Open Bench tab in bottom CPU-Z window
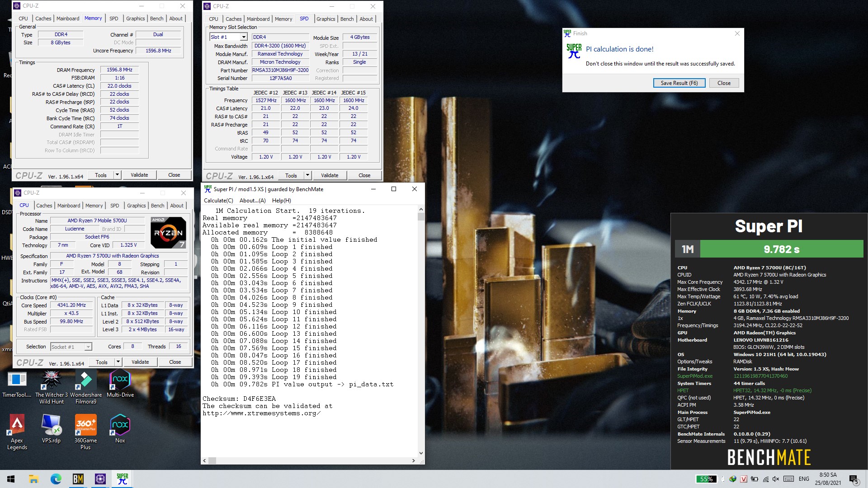 [x=158, y=206]
